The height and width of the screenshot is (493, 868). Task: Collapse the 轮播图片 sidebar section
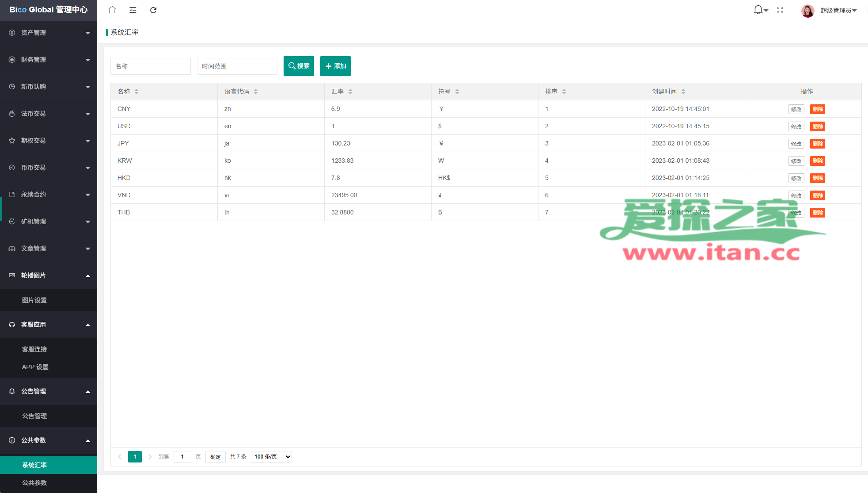[49, 275]
